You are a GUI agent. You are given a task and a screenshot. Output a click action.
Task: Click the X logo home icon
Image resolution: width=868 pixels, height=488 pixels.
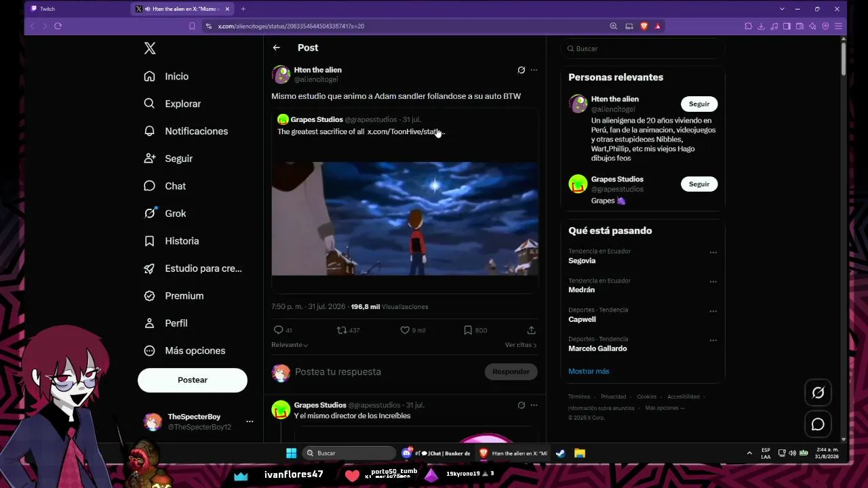(x=150, y=48)
